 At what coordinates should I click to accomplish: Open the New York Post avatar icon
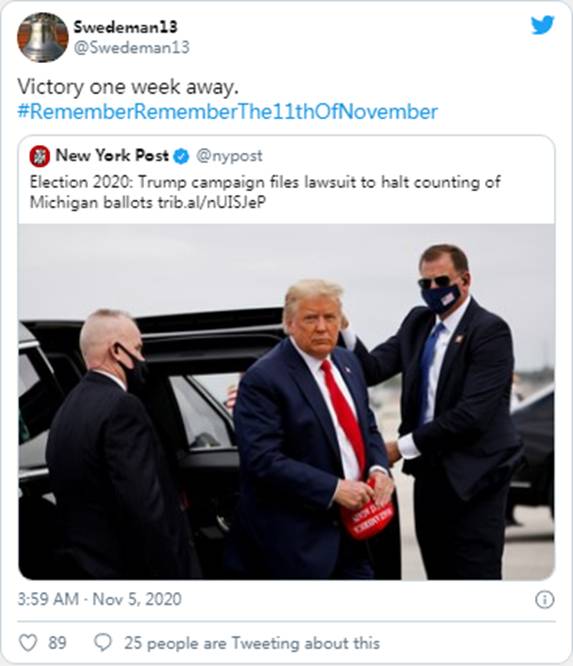tap(40, 156)
